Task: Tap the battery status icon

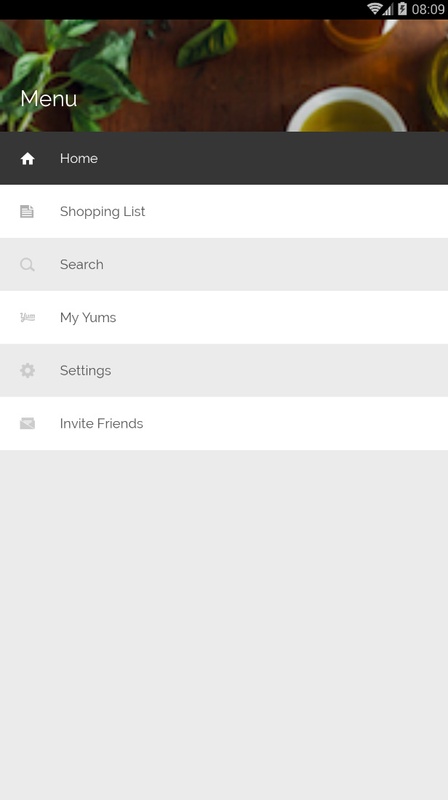Action: pos(402,9)
